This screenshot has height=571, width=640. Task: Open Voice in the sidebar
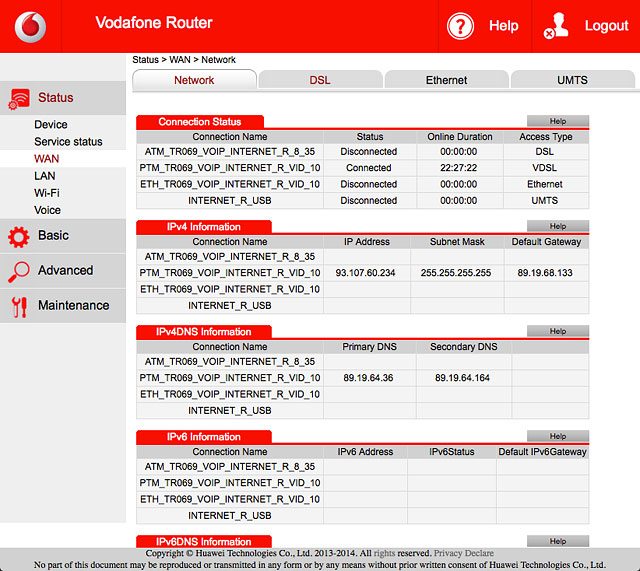point(47,210)
